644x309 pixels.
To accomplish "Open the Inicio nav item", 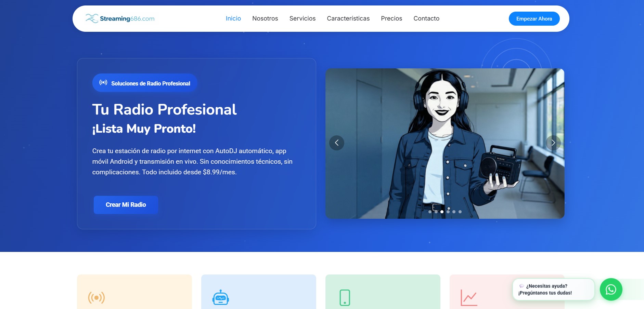I will click(x=233, y=18).
